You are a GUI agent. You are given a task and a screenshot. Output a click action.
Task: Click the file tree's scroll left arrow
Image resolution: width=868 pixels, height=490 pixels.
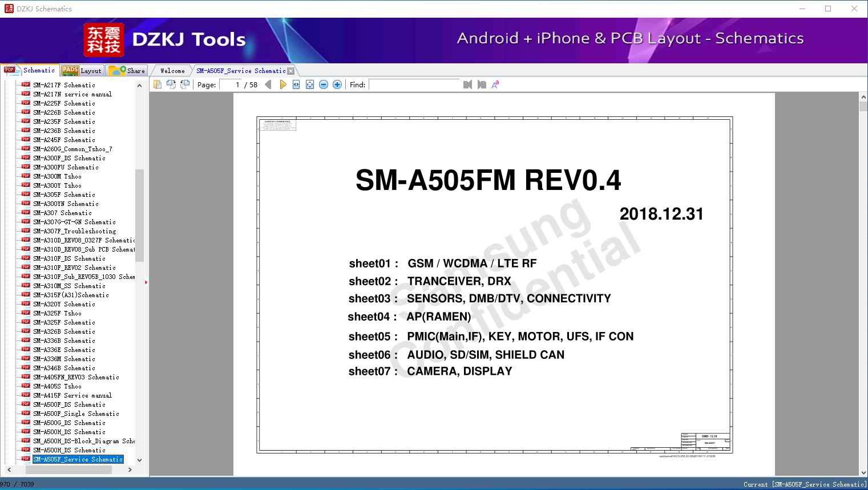[x=9, y=469]
